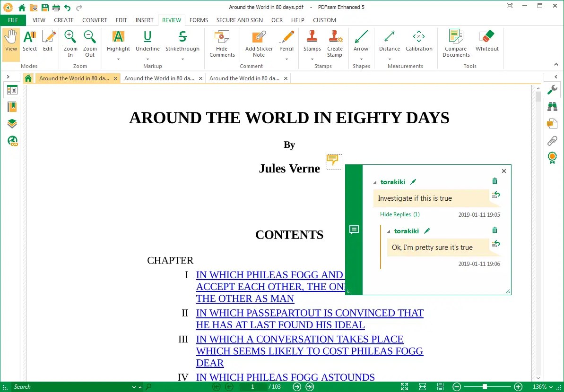Delete the 'Investigate if this is true' comment
The width and height of the screenshot is (564, 392).
495,181
